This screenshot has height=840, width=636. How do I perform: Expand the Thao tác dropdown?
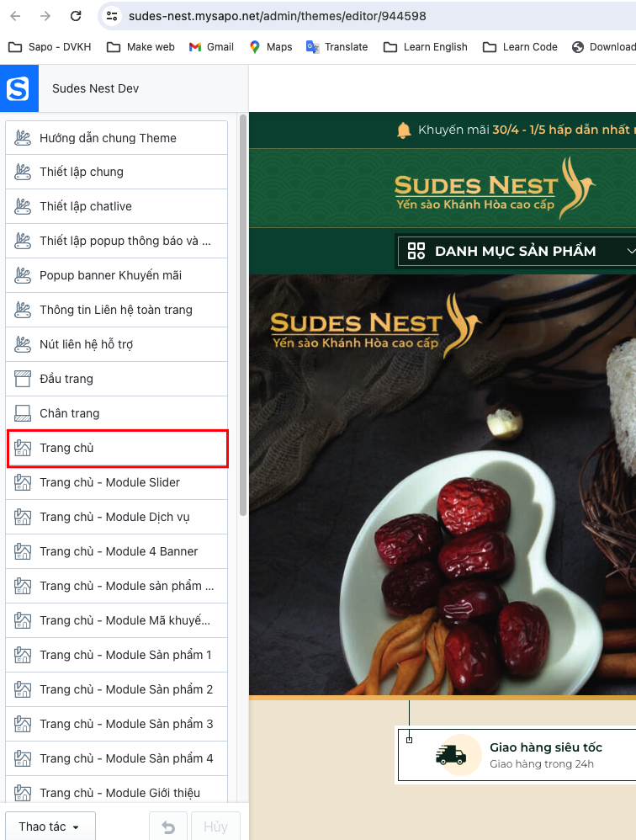(50, 827)
